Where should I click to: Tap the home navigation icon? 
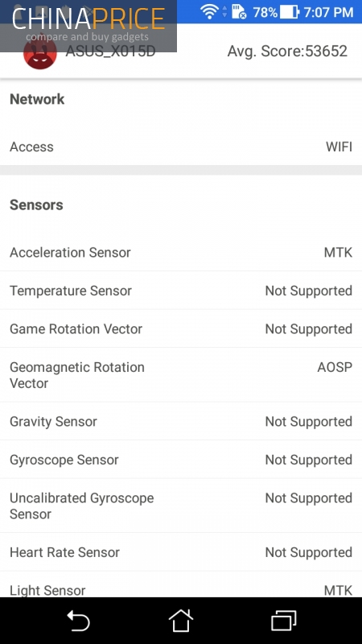click(x=181, y=620)
